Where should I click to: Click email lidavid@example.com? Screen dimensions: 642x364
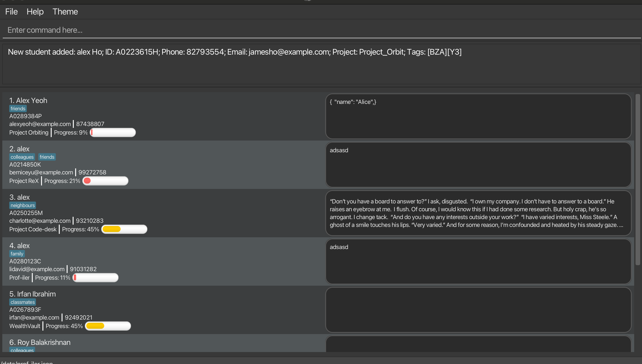(x=37, y=269)
